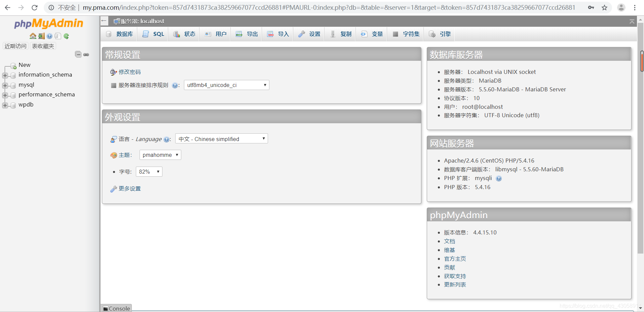Open the 引擎 tab
This screenshot has height=312, width=644.
tap(440, 34)
